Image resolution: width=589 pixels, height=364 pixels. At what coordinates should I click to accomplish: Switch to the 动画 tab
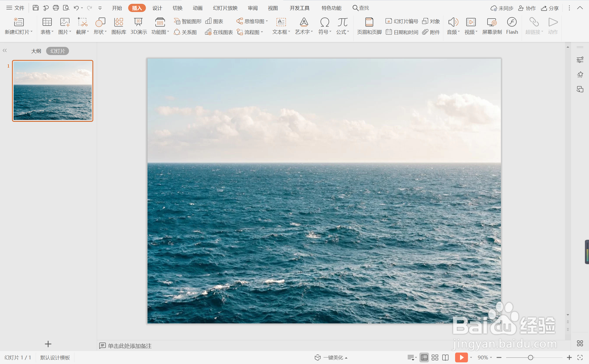pyautogui.click(x=197, y=8)
